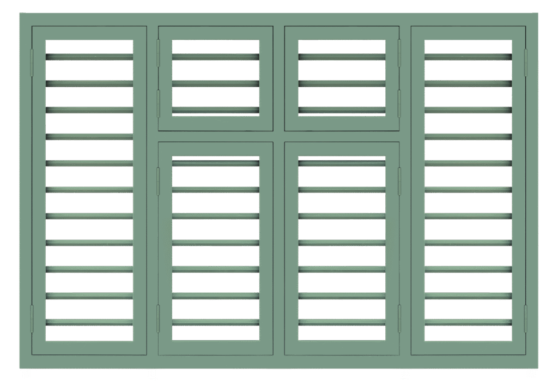Click the bottom hinge on far-right panel
Viewport: 558px width, 392px height.
click(x=526, y=318)
